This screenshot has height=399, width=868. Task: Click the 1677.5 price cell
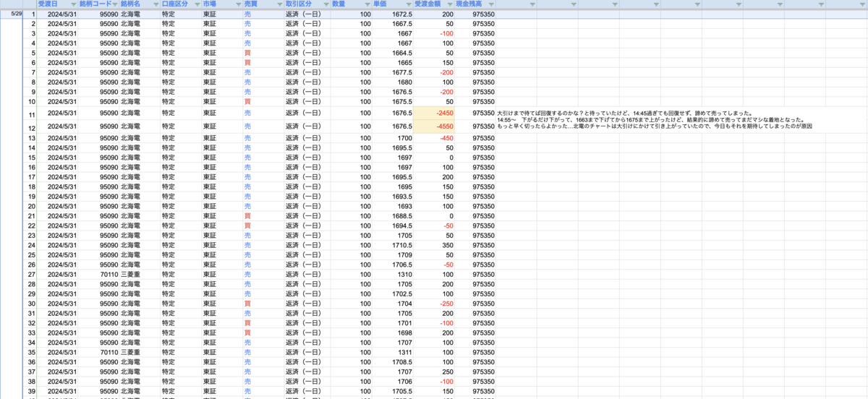pyautogui.click(x=393, y=72)
